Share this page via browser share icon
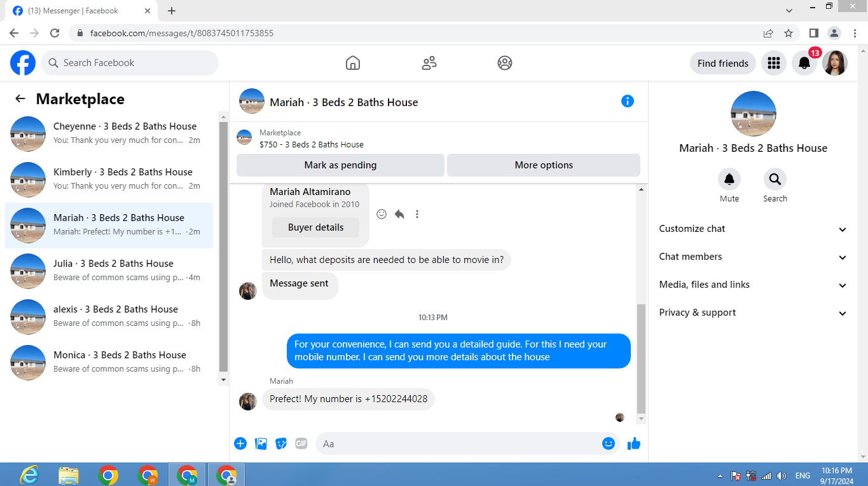Viewport: 868px width, 486px height. [x=768, y=33]
